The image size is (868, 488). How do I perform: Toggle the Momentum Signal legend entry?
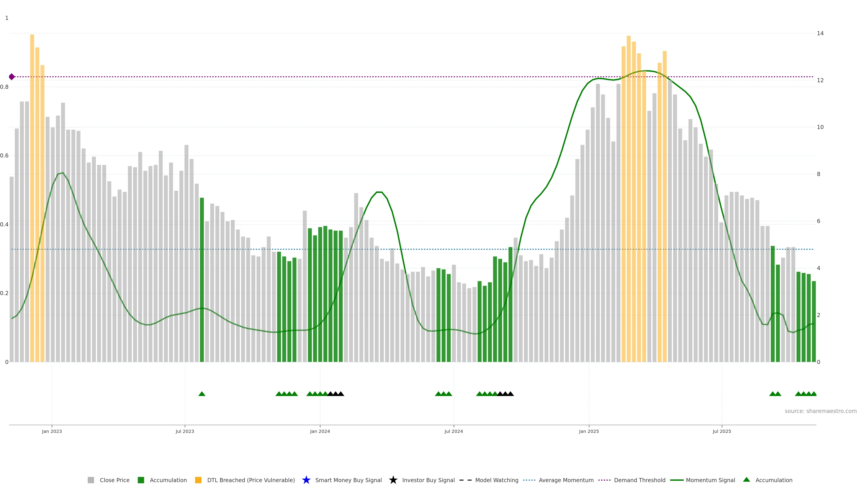click(710, 480)
